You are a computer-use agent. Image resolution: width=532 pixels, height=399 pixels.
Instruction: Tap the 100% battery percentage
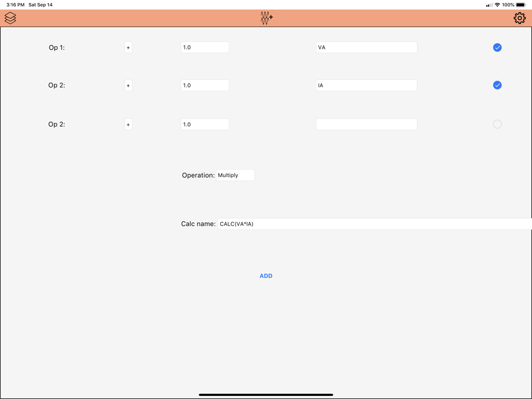pos(508,5)
